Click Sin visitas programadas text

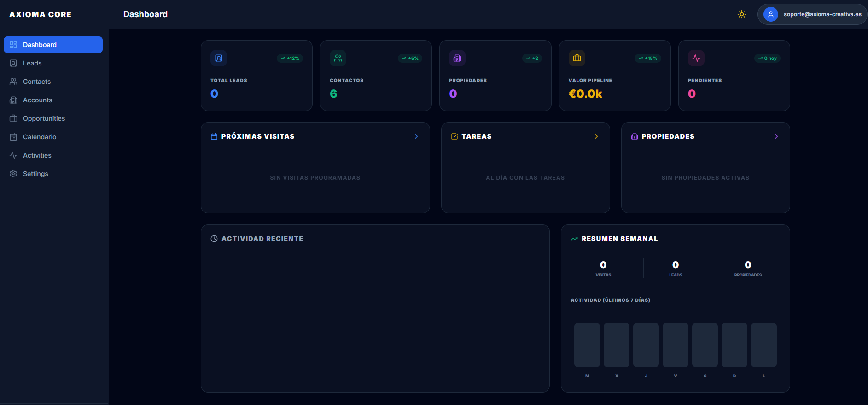tap(315, 178)
